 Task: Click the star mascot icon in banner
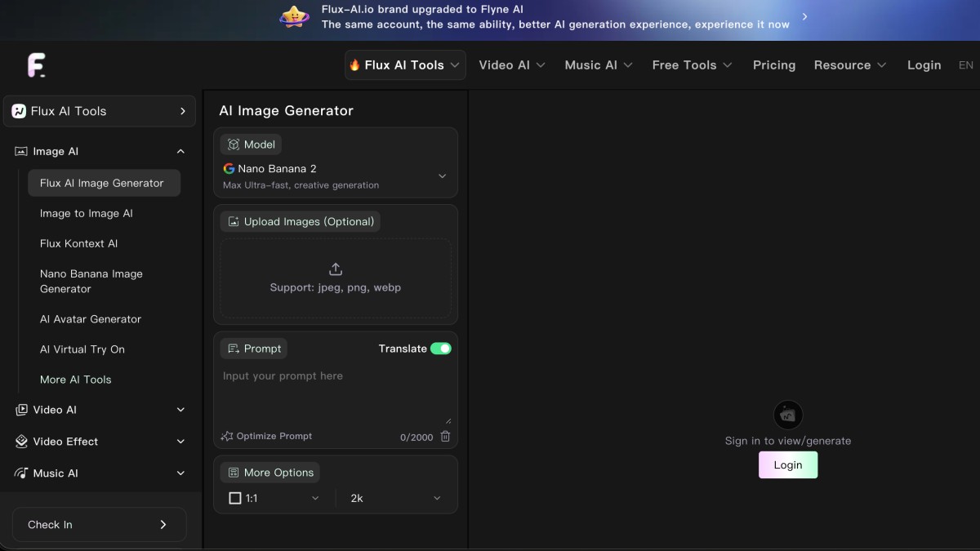(x=294, y=17)
